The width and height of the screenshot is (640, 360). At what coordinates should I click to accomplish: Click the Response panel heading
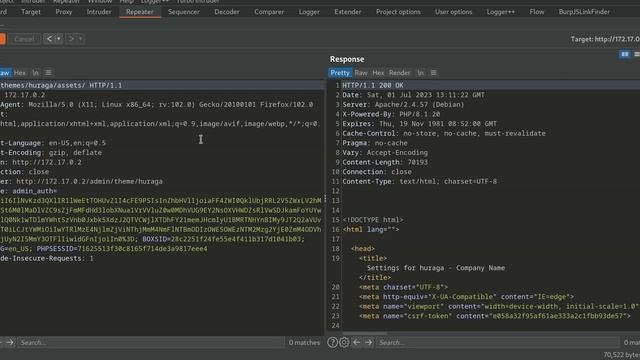pyautogui.click(x=347, y=59)
